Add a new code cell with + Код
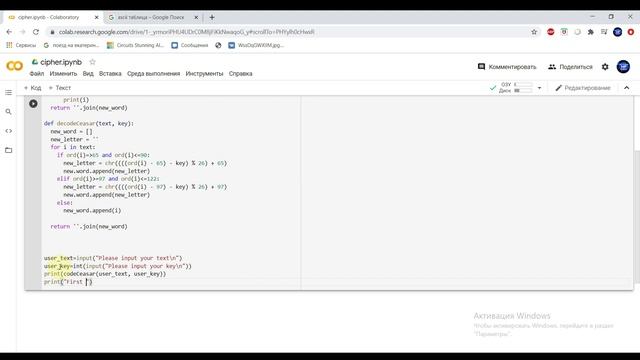This screenshot has height=360, width=640. 33,88
